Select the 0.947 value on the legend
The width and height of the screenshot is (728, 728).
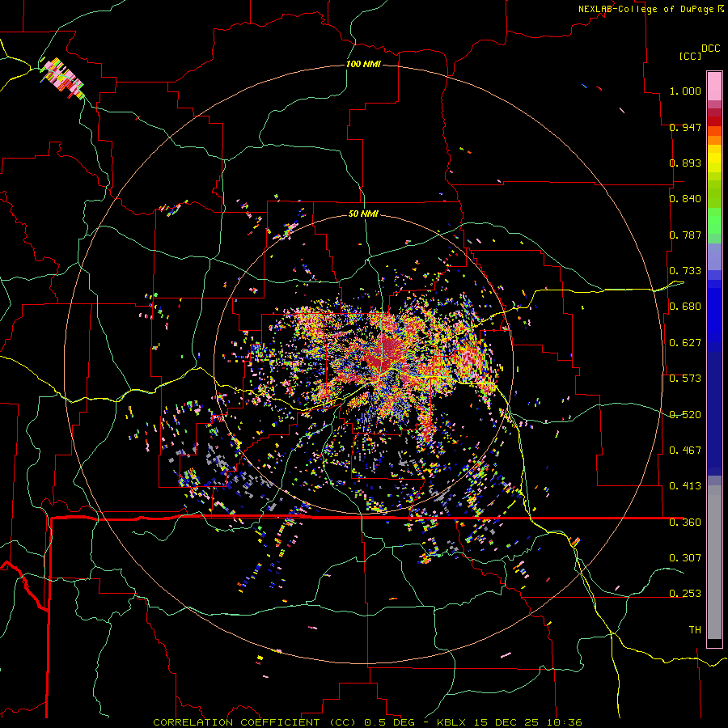tap(685, 127)
